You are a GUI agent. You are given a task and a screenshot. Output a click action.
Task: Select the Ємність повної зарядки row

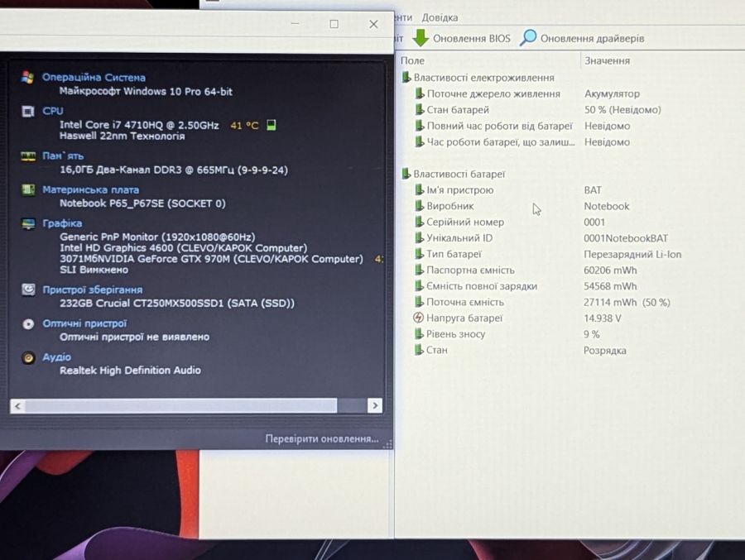point(570,286)
